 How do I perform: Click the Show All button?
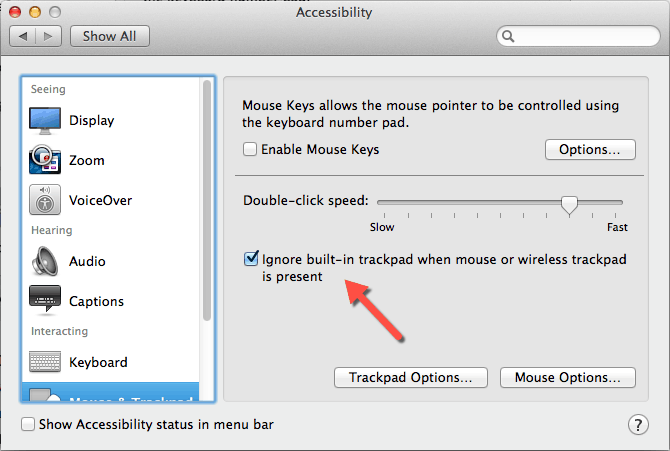click(110, 36)
